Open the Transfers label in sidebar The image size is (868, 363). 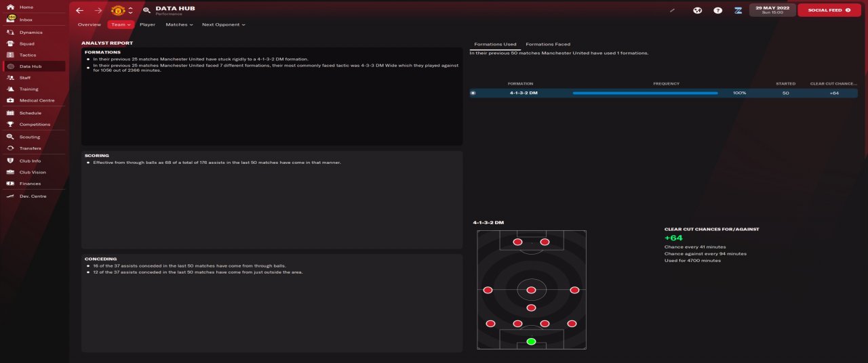pyautogui.click(x=31, y=148)
